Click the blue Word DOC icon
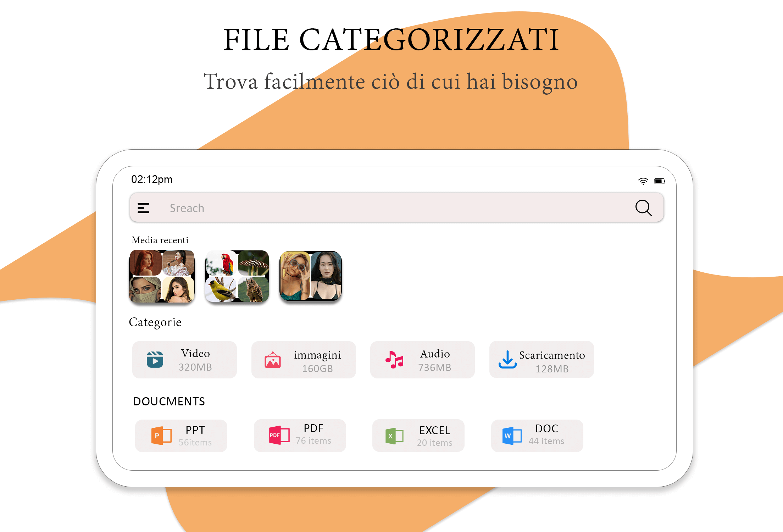 click(512, 436)
